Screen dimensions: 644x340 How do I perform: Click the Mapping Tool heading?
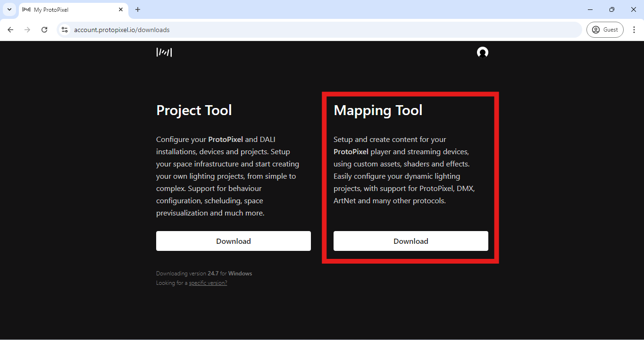click(377, 110)
